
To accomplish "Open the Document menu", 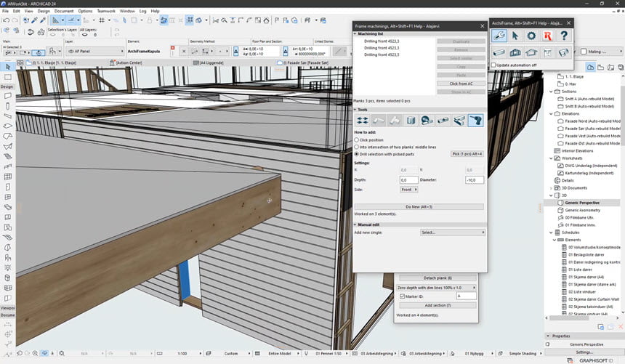I will tap(64, 11).
